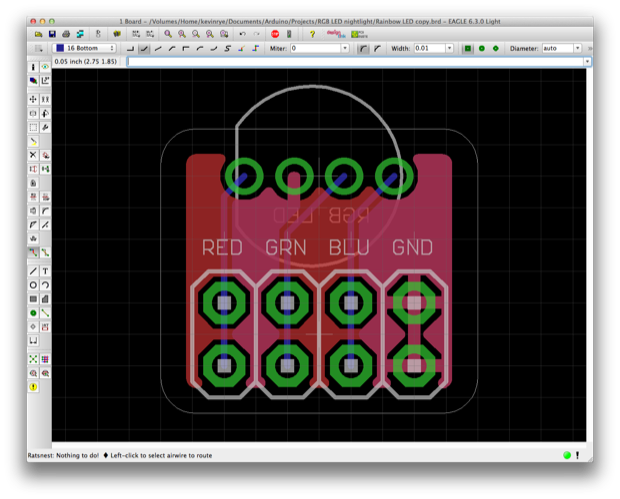Click the Print icon
Screen dimensions: 620x499
[x=66, y=34]
